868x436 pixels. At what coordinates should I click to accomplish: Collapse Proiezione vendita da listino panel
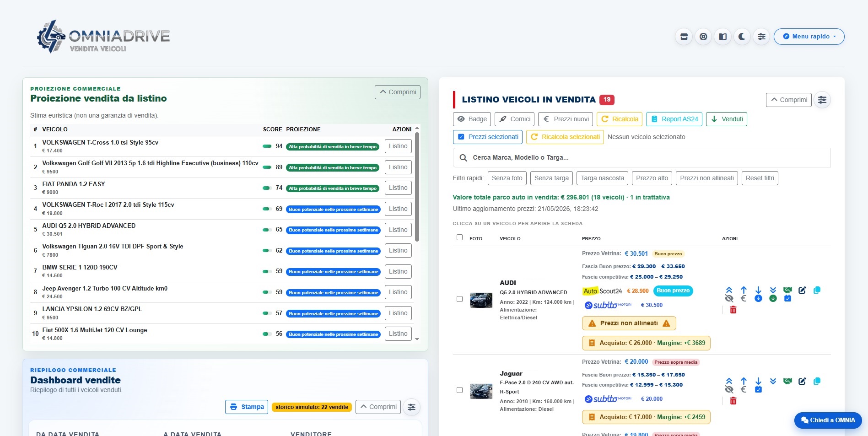[x=398, y=92]
